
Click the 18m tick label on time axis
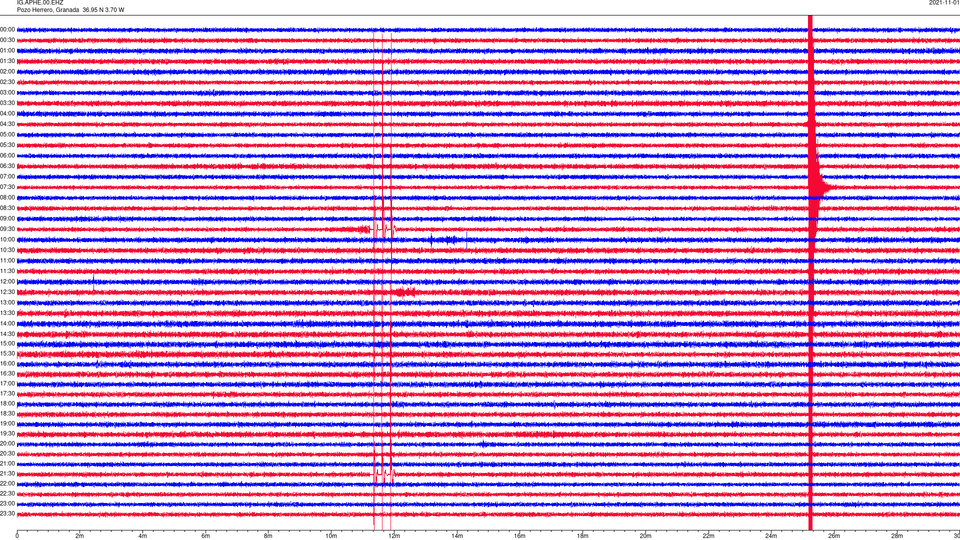click(x=583, y=536)
